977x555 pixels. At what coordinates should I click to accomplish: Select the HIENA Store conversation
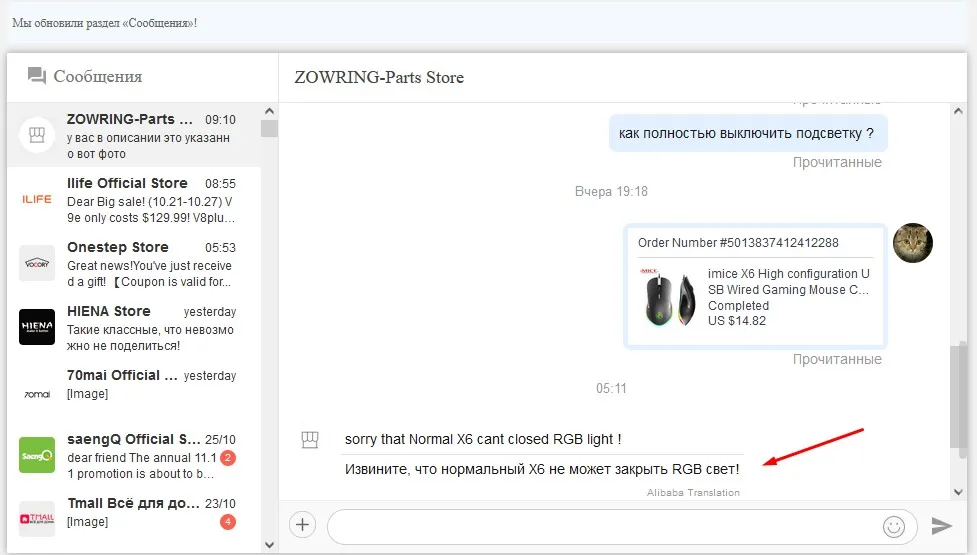coord(134,328)
